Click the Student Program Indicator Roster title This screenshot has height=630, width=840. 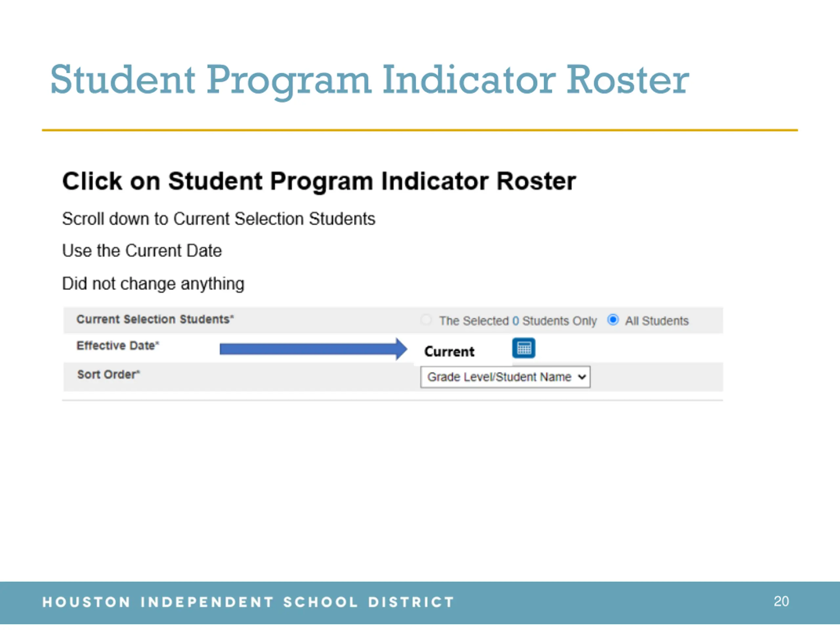point(369,80)
